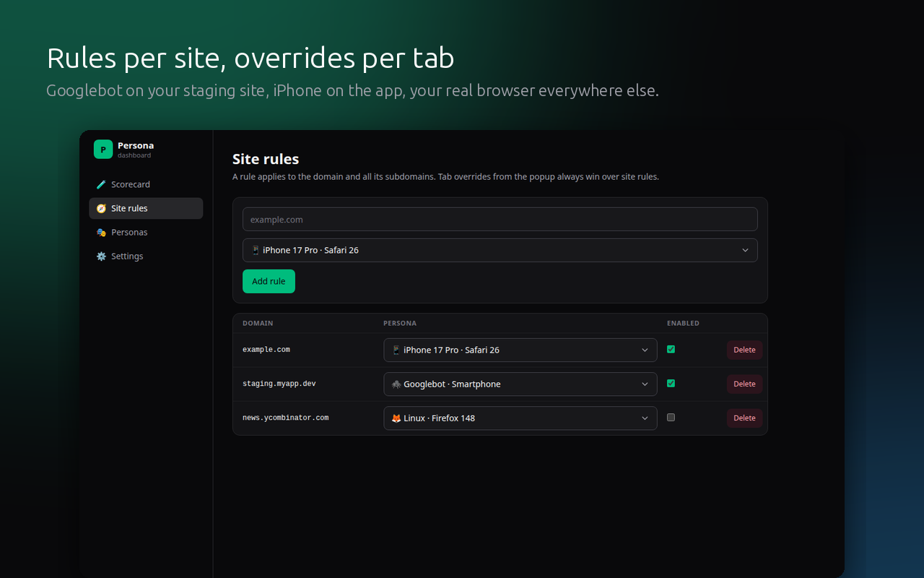Disable the example.com rule checkbox

(671, 349)
